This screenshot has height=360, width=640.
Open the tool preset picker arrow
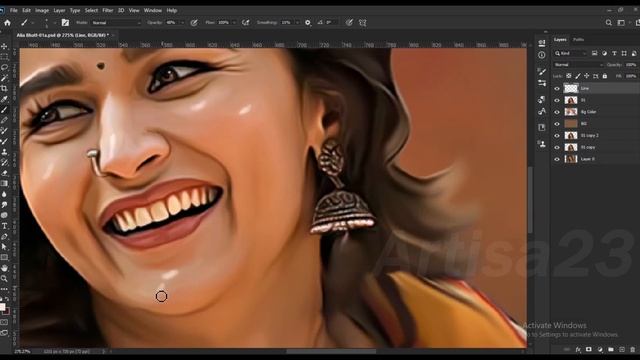[x=33, y=23]
